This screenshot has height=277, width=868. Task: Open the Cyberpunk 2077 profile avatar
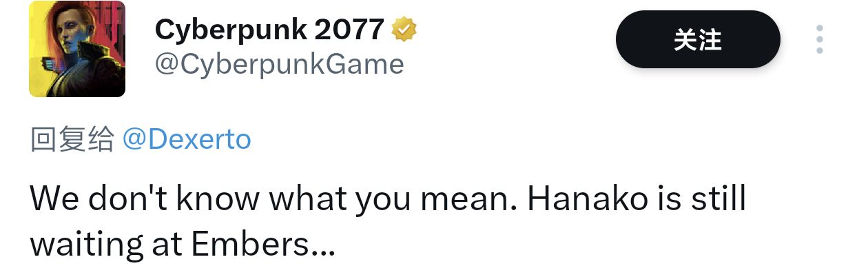(x=77, y=49)
